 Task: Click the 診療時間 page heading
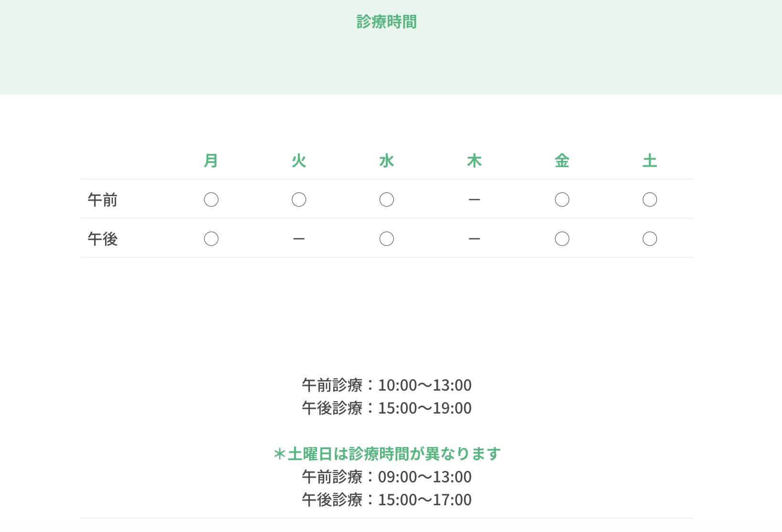pos(387,22)
